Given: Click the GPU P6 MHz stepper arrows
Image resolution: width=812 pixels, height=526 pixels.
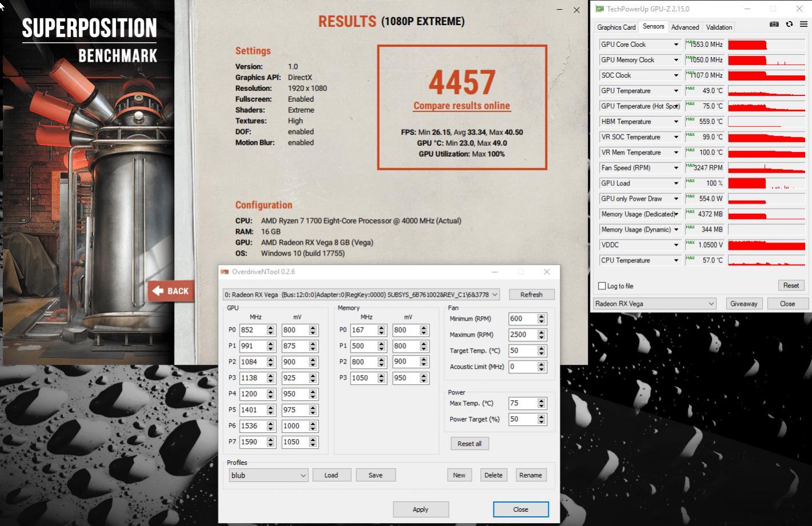Looking at the screenshot, I should pos(270,426).
